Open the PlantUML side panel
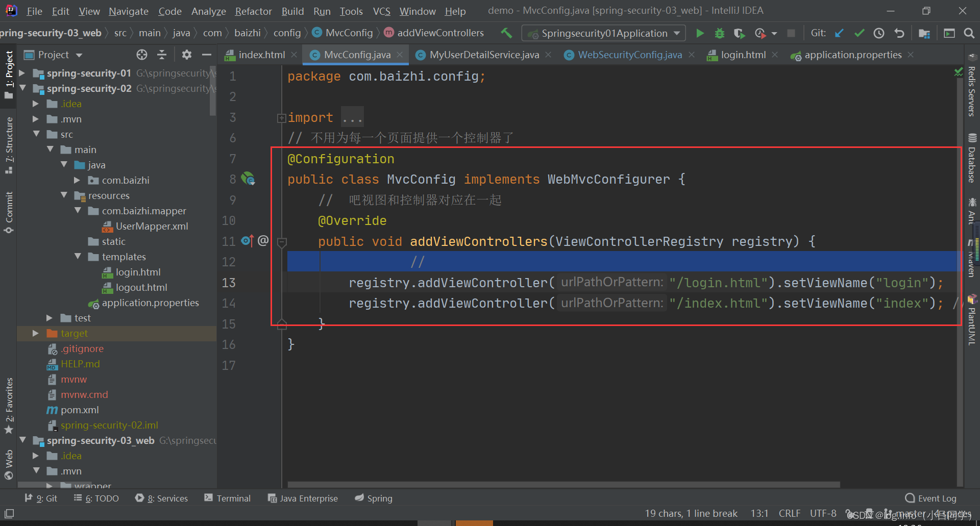 972,320
